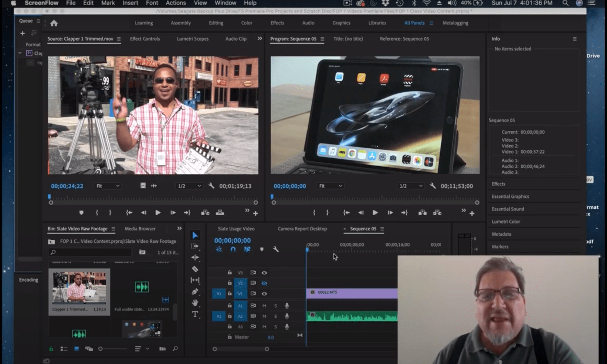
Task: Open Source monitor Fit zoom dropdown
Action: click(x=108, y=186)
